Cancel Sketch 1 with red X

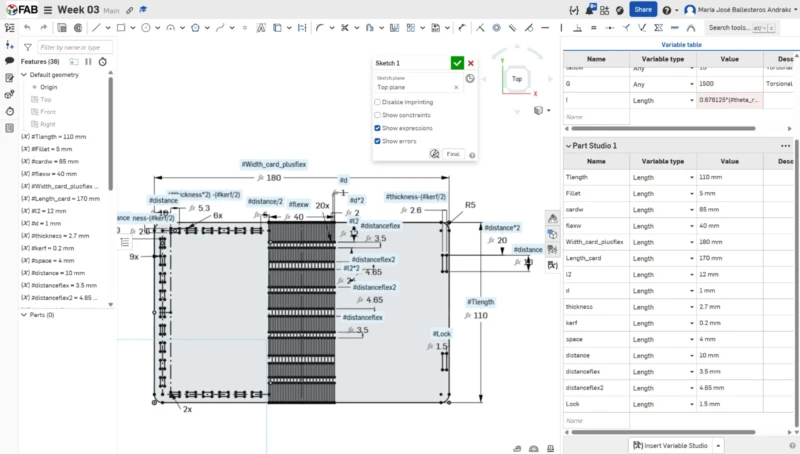coord(471,63)
